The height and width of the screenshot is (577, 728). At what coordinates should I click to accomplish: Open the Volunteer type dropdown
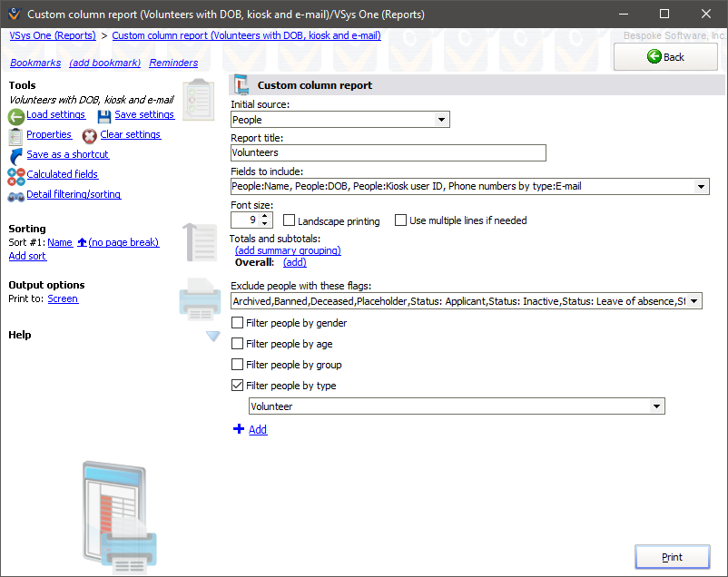point(656,406)
